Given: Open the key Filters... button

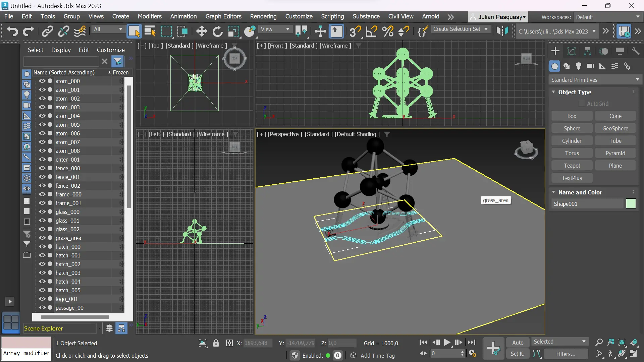Looking at the screenshot, I should coord(566,354).
